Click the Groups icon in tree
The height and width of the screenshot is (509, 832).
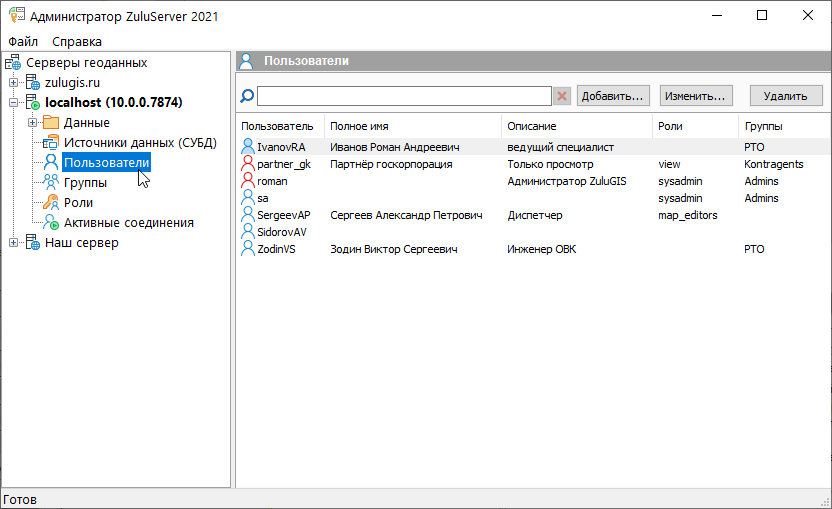point(51,183)
